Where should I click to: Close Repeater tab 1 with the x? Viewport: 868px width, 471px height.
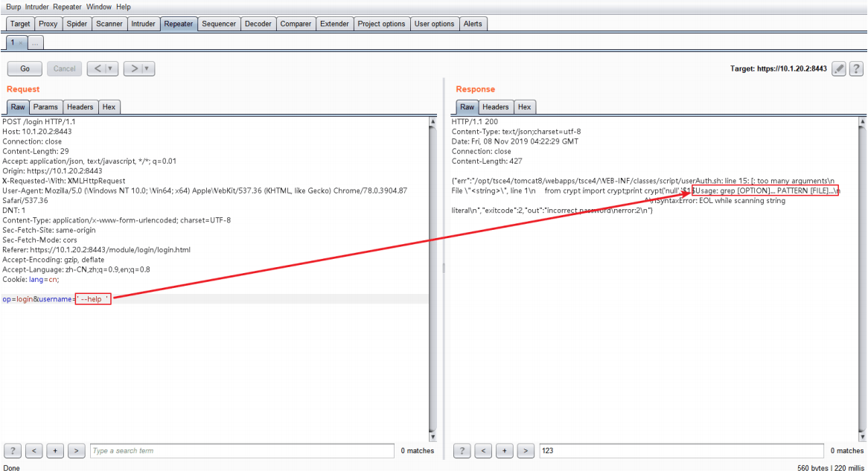coord(21,42)
